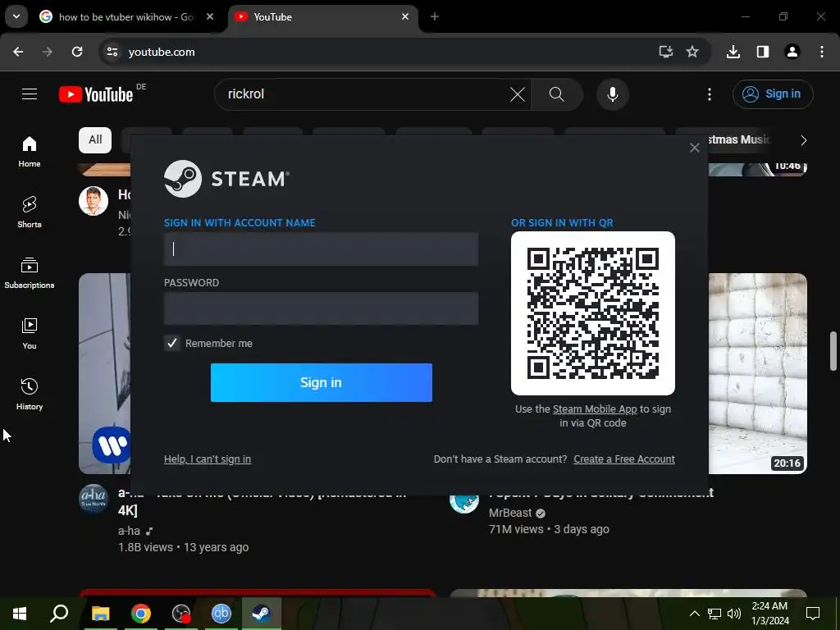Open a new browser tab
Viewport: 840px width, 630px height.
[x=435, y=17]
